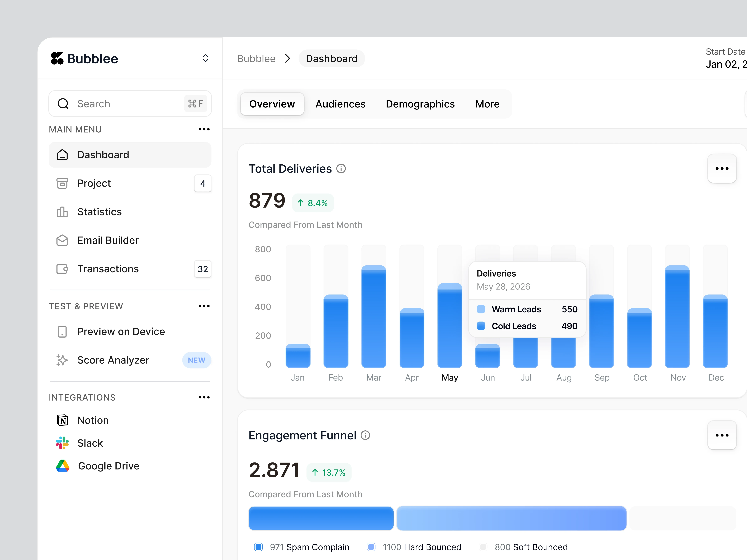The height and width of the screenshot is (560, 747).
Task: Toggle the Spam Complain legend checkbox
Action: (258, 547)
